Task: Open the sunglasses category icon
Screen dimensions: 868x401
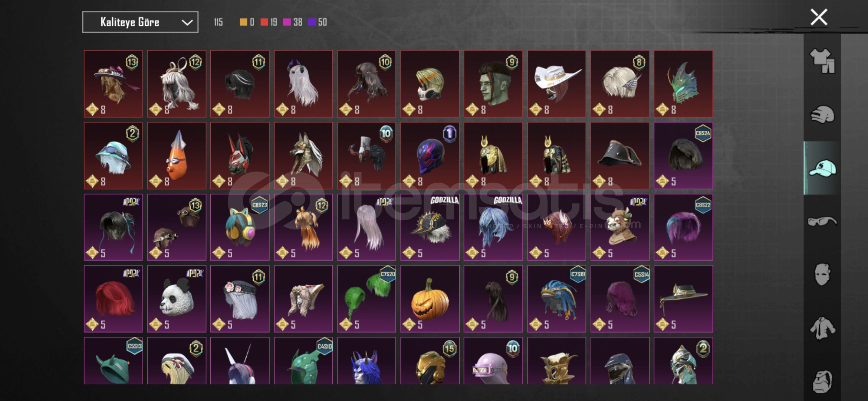Action: [822, 221]
